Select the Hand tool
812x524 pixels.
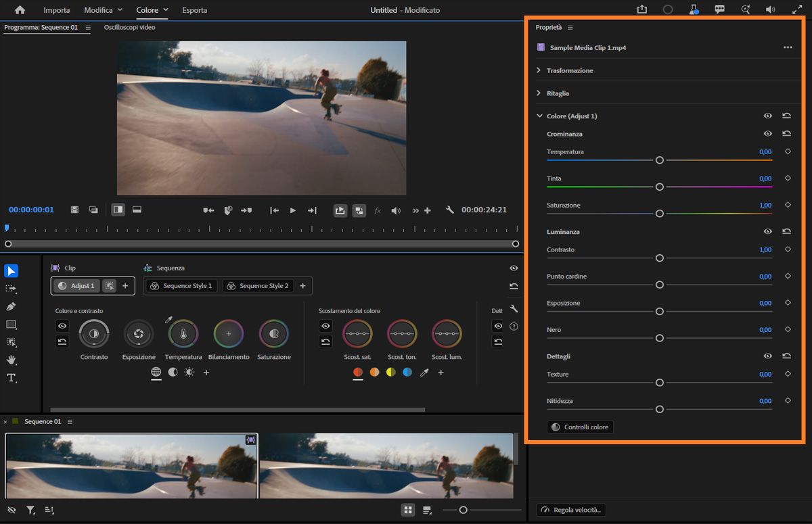[x=11, y=360]
